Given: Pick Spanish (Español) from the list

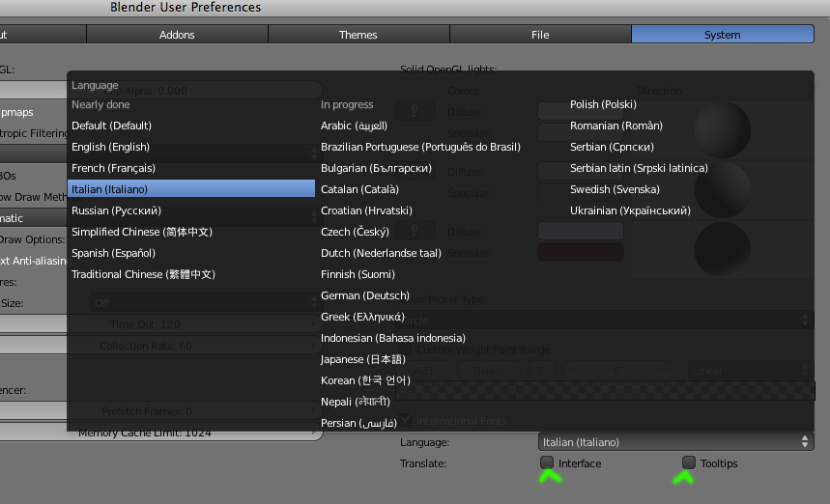Looking at the screenshot, I should [113, 253].
